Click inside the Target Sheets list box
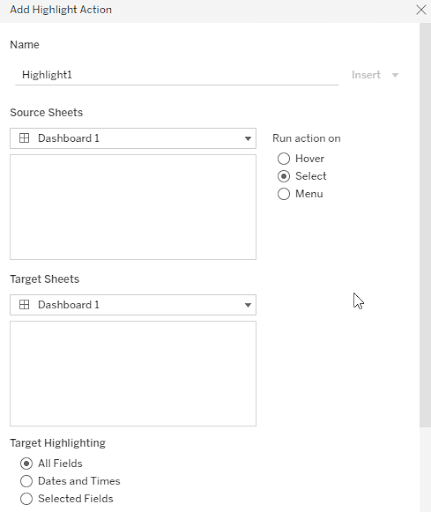This screenshot has height=512, width=431. coord(133,374)
